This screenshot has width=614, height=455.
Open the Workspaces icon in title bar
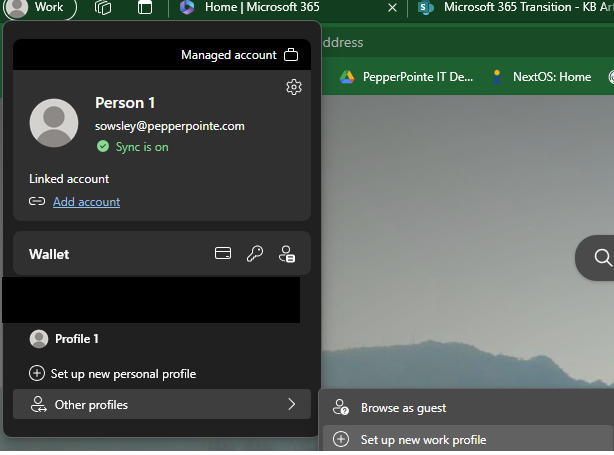[x=103, y=7]
